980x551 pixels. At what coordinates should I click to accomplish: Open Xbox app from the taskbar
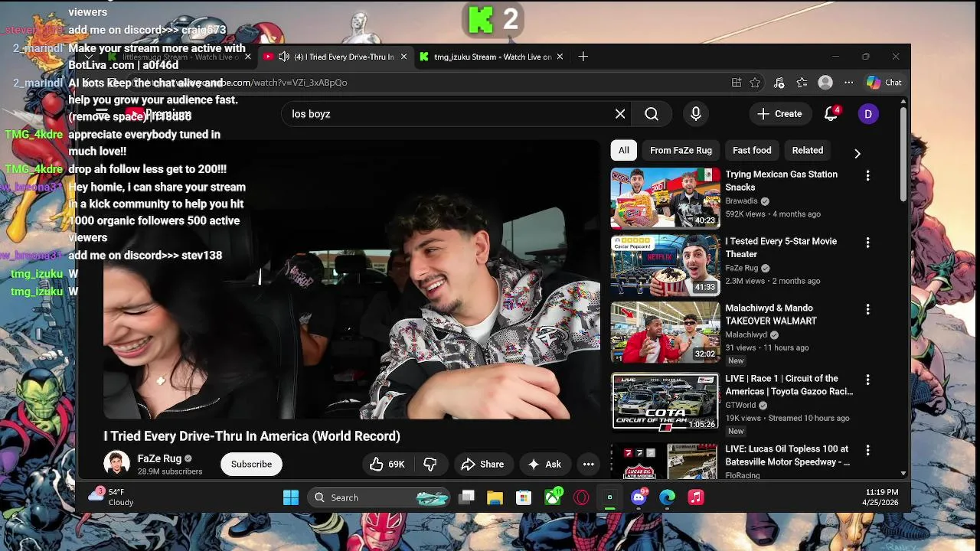point(553,497)
